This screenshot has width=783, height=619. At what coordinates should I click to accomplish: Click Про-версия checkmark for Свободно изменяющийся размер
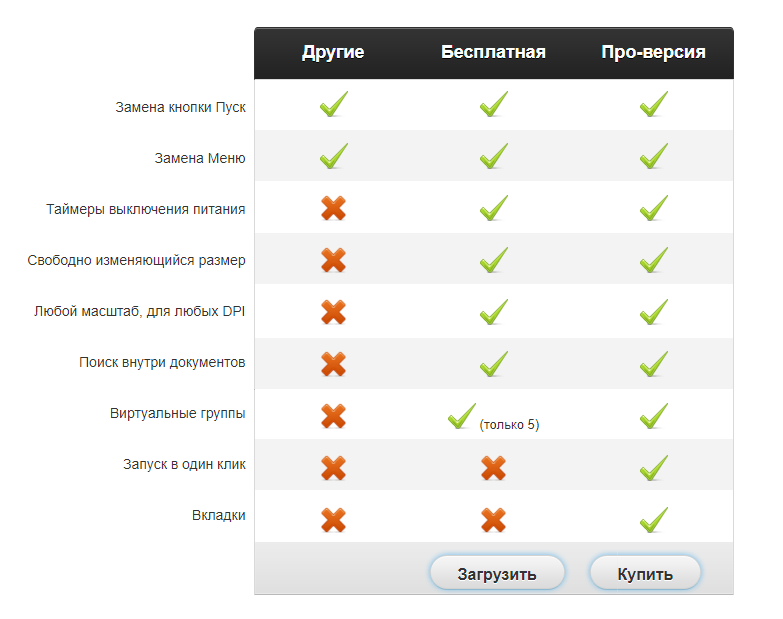[x=653, y=260]
